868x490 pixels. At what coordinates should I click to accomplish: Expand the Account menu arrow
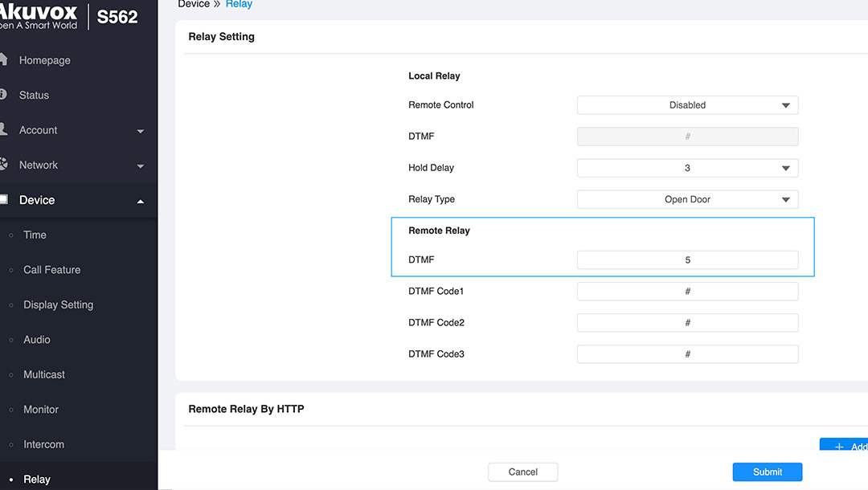point(141,131)
